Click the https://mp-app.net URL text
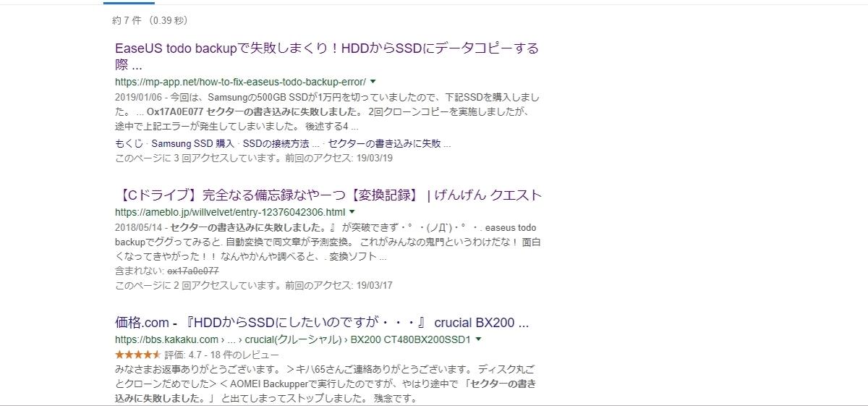Screen dimensions: 868x406 click(240, 81)
